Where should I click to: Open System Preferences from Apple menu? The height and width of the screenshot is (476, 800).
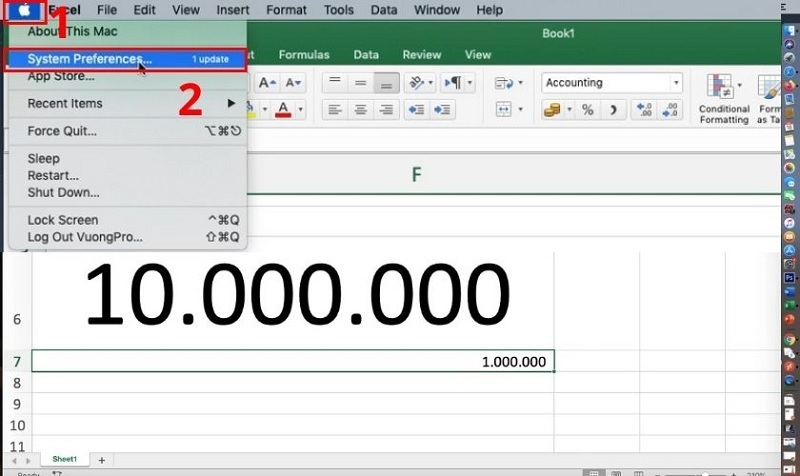click(x=85, y=59)
